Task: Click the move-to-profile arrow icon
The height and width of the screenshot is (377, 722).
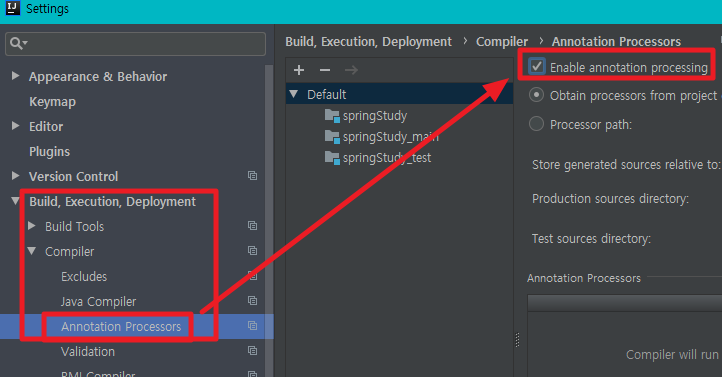Action: [x=351, y=70]
